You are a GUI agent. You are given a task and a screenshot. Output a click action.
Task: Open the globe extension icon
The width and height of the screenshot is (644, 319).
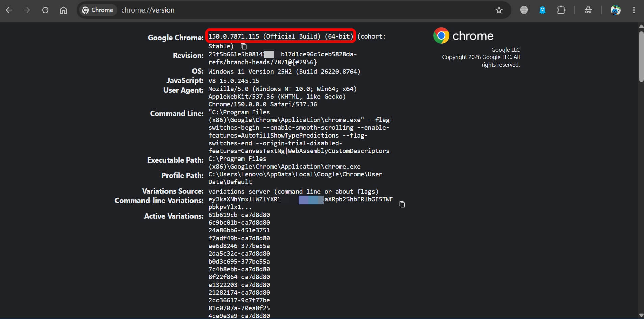point(524,10)
